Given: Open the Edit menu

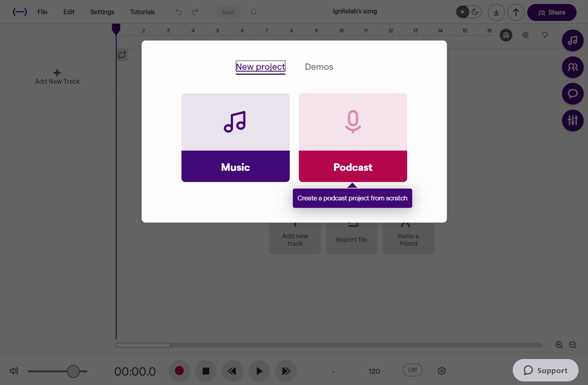Looking at the screenshot, I should tap(69, 12).
